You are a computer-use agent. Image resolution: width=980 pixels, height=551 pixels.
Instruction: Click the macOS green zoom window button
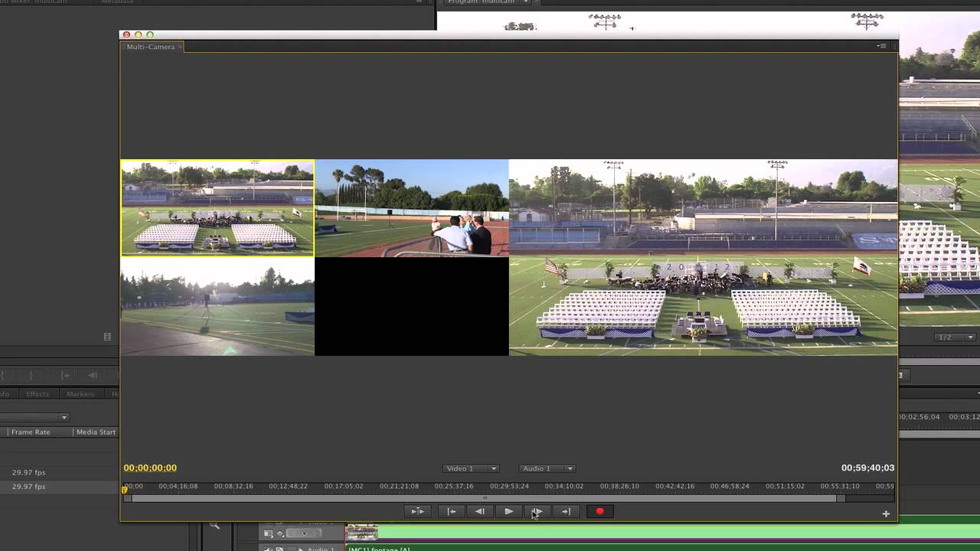(x=150, y=34)
